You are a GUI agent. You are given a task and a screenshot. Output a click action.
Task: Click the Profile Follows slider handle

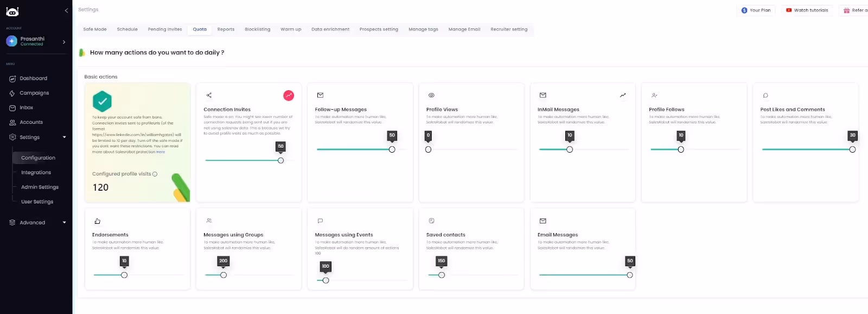tap(681, 149)
